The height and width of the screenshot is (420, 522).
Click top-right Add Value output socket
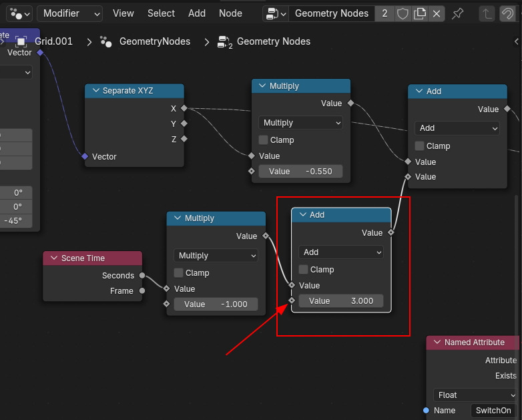[x=507, y=109]
